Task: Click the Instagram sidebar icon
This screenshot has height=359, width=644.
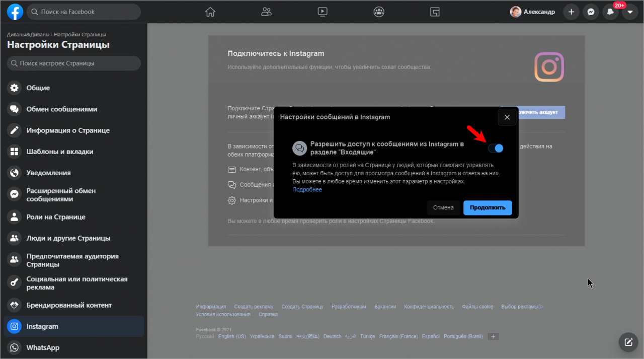Action: click(15, 326)
